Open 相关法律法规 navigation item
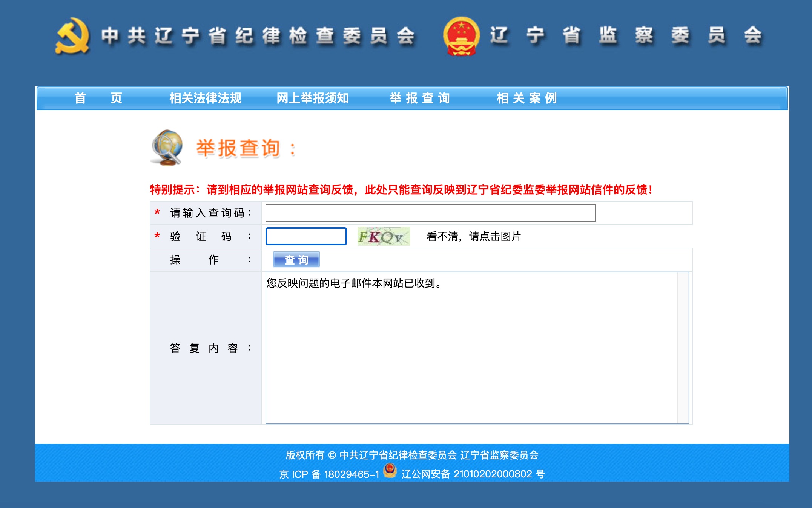Viewport: 812px width, 508px height. tap(205, 98)
